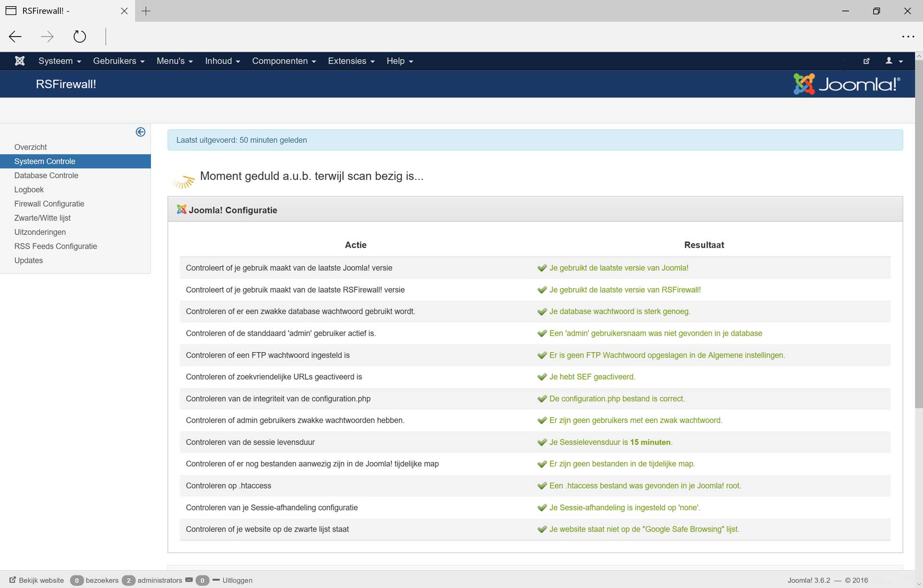The image size is (923, 588).
Task: Close the RSFirewall! browser tab
Action: click(x=124, y=11)
